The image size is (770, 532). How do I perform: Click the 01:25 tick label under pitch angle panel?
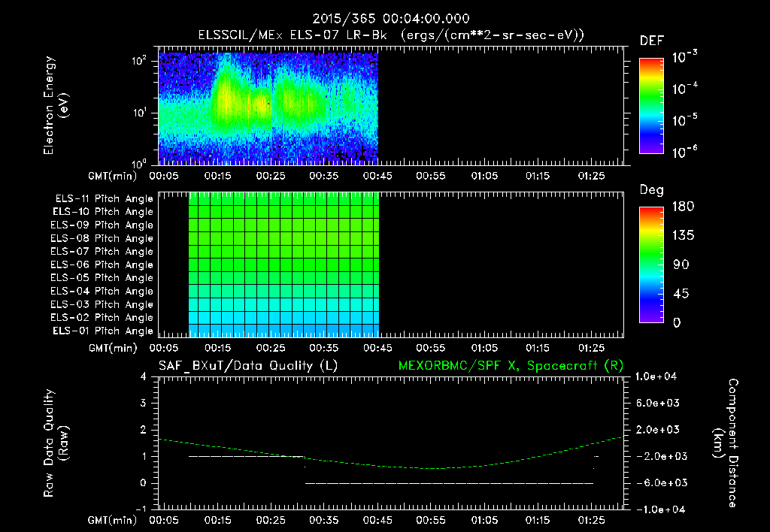(x=591, y=348)
